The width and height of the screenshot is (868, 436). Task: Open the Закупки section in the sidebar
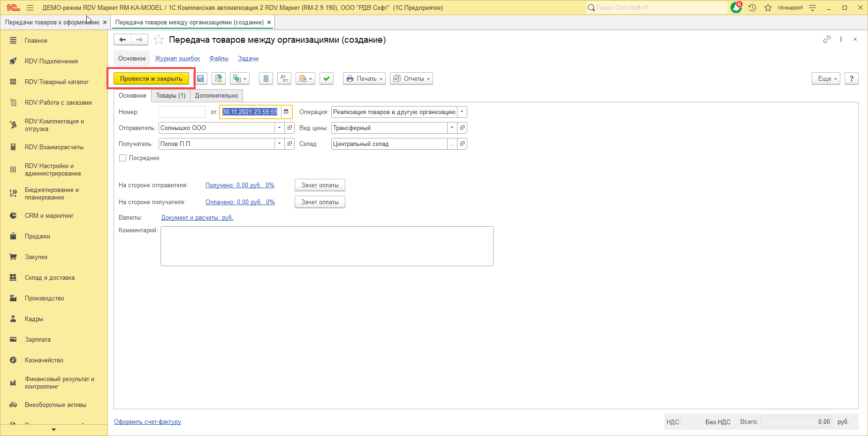[36, 257]
